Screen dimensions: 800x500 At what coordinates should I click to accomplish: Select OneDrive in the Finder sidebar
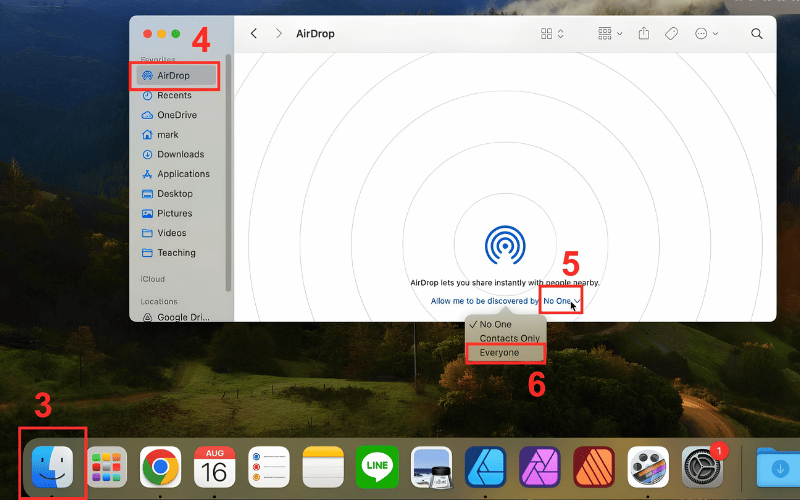177,115
